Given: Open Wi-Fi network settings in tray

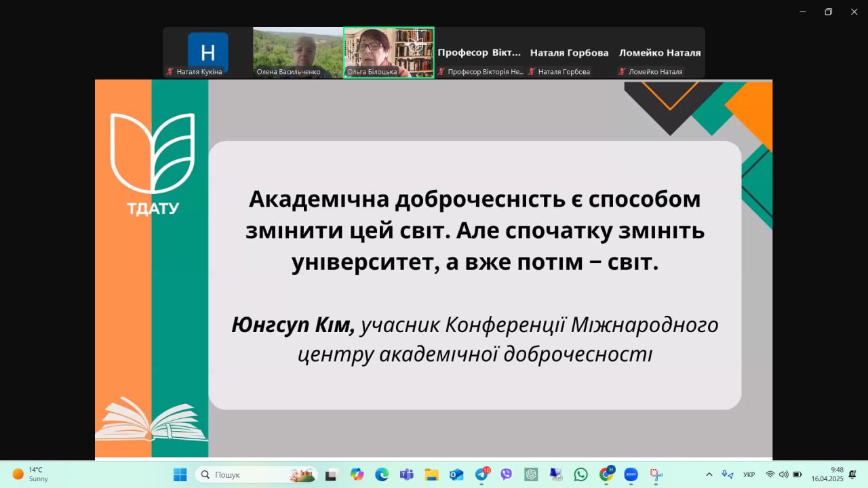Looking at the screenshot, I should pos(770,474).
